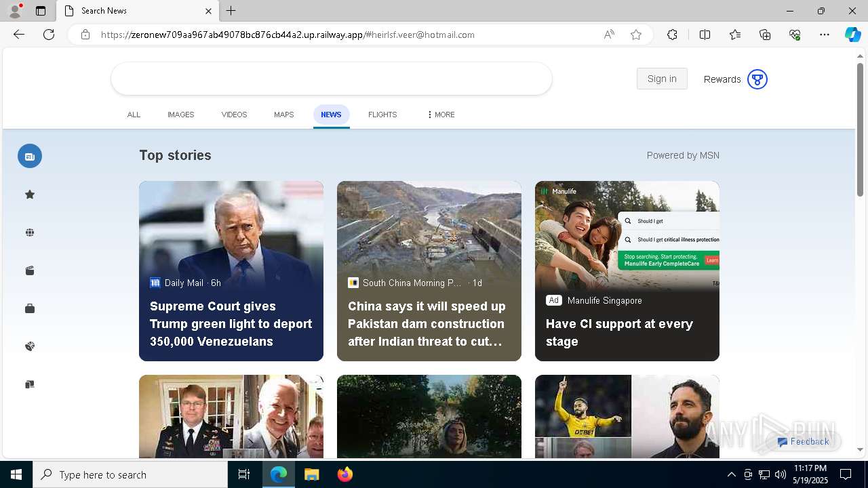Open Settings and more ellipsis

coord(825,35)
